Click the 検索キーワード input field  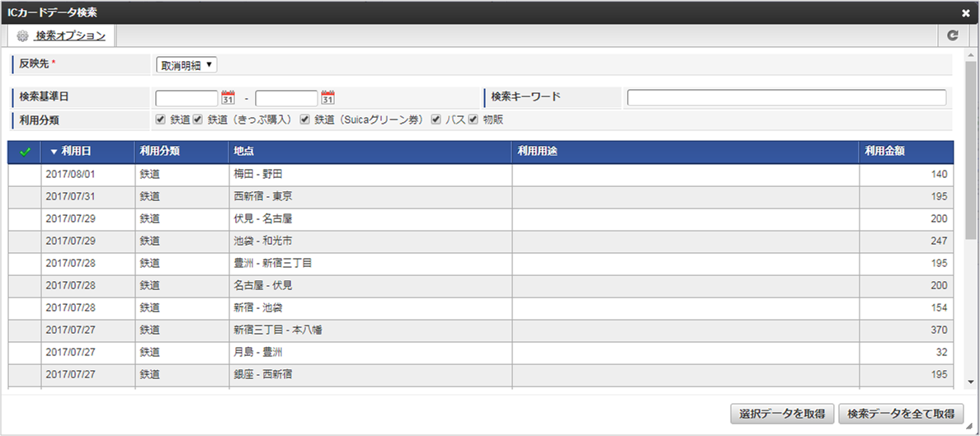tap(787, 98)
